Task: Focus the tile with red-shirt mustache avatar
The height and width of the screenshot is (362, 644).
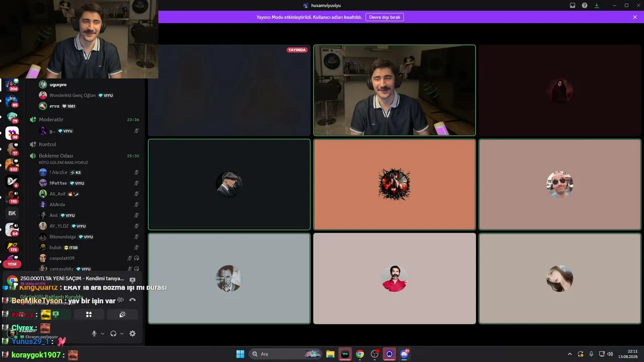Action: point(394,279)
